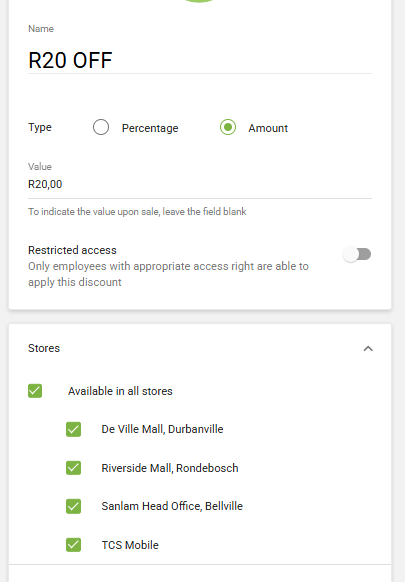Click the Riverside Mall, Rondebosch label
Image resolution: width=405 pixels, height=582 pixels.
[170, 468]
